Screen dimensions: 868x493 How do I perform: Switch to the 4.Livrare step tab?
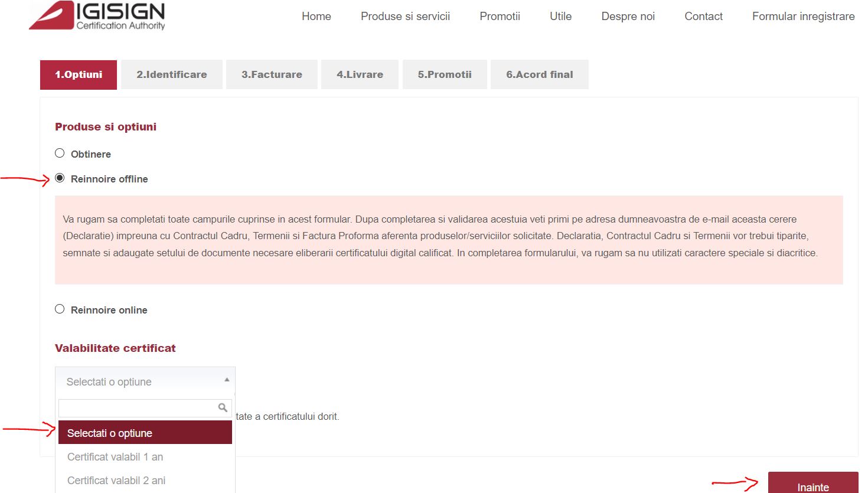coord(360,74)
